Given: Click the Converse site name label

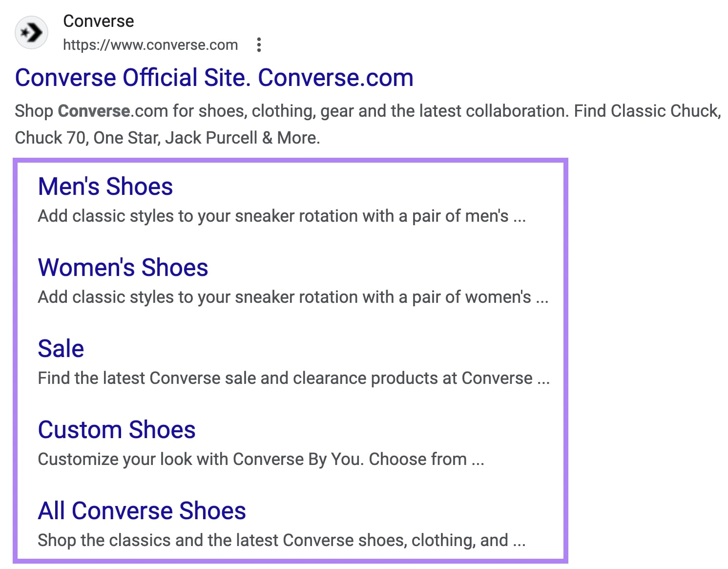Looking at the screenshot, I should tap(99, 21).
